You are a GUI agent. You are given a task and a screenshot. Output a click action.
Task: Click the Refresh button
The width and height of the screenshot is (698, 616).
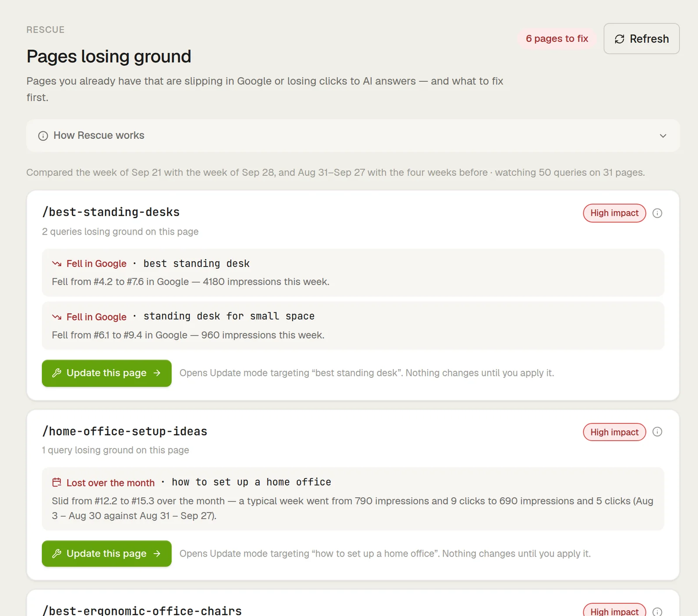[641, 39]
